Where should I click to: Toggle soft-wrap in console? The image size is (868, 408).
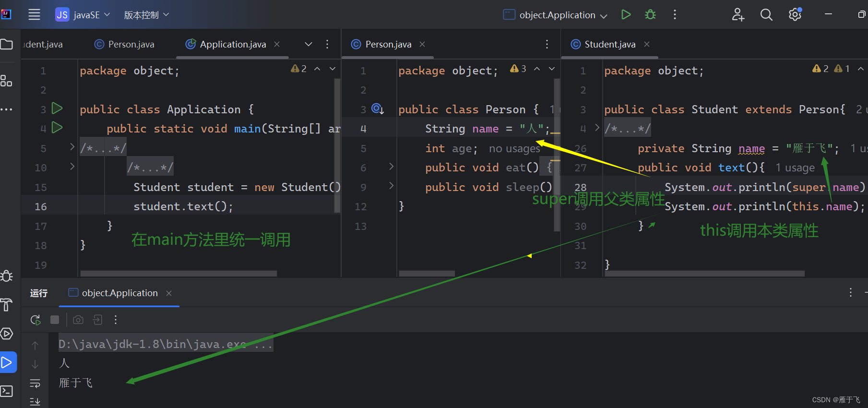pyautogui.click(x=35, y=383)
